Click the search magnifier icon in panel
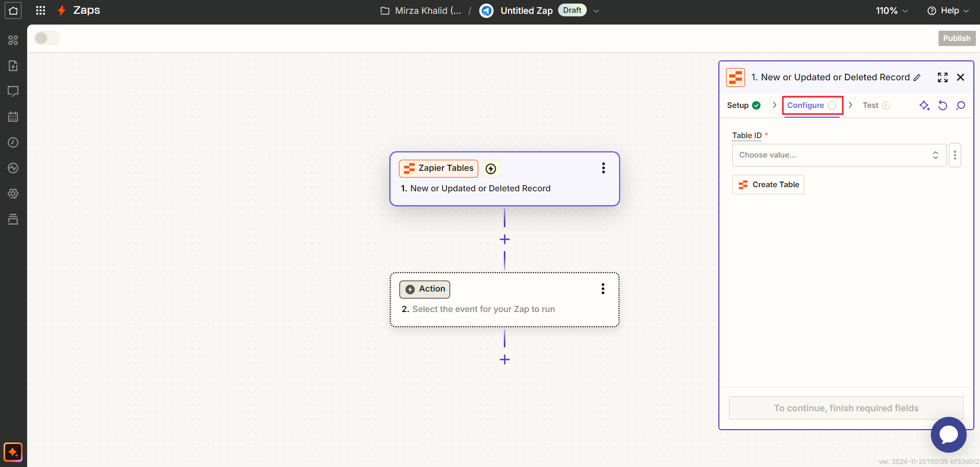This screenshot has height=467, width=980. pyautogui.click(x=961, y=105)
